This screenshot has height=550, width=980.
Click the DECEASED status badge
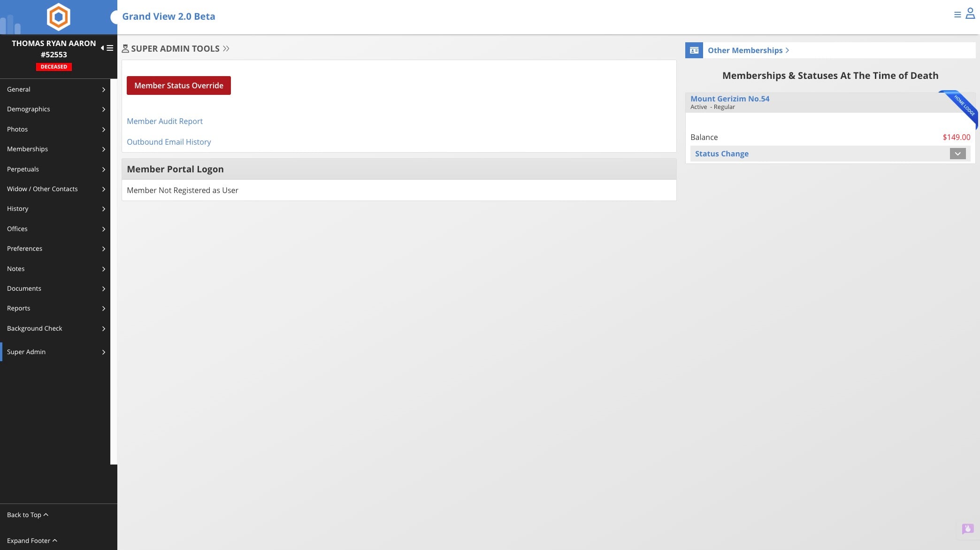point(54,67)
